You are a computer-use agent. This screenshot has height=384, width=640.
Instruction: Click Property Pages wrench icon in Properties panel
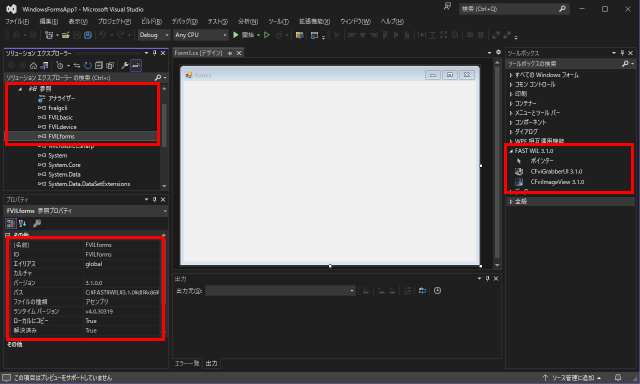37,223
